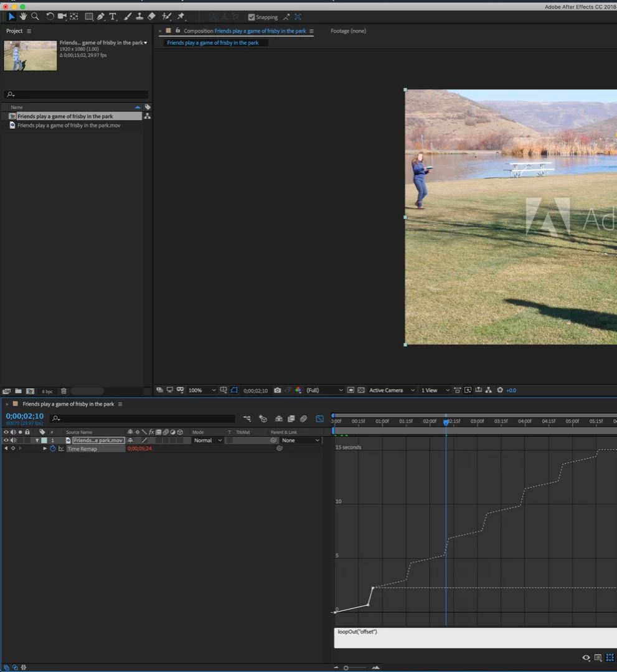Screen dimensions: 617x672
Task: Open the Normal blending mode dropdown
Action: point(208,440)
